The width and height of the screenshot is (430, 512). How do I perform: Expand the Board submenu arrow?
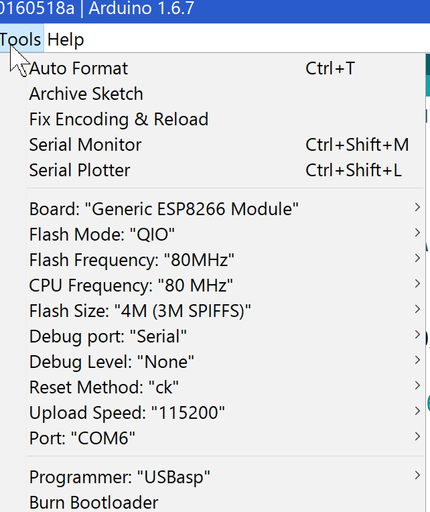coord(417,207)
